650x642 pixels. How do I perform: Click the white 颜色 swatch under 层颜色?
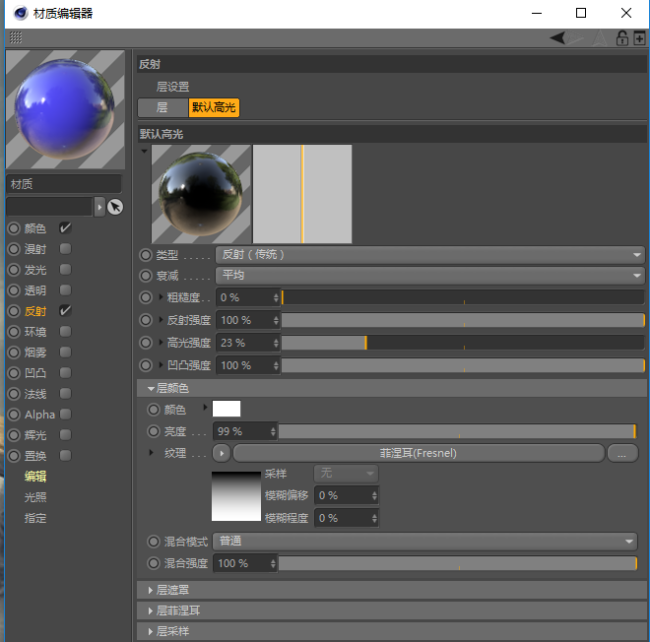pos(226,409)
